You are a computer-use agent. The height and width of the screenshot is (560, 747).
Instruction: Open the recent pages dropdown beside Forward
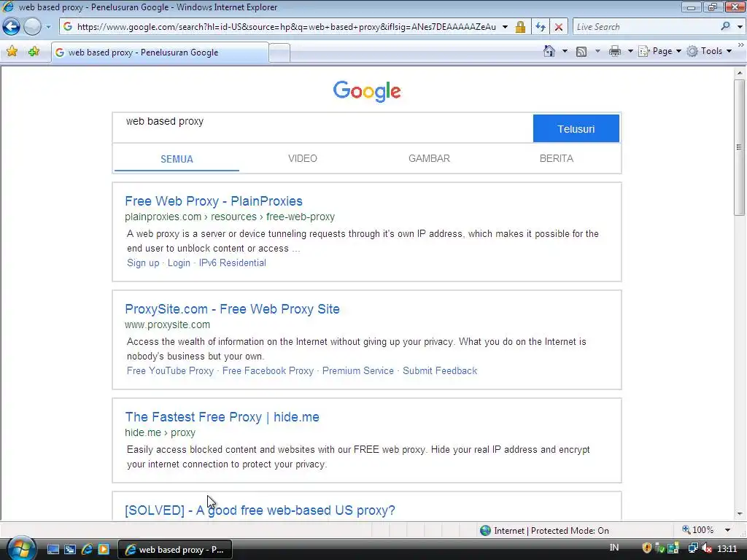pos(48,27)
